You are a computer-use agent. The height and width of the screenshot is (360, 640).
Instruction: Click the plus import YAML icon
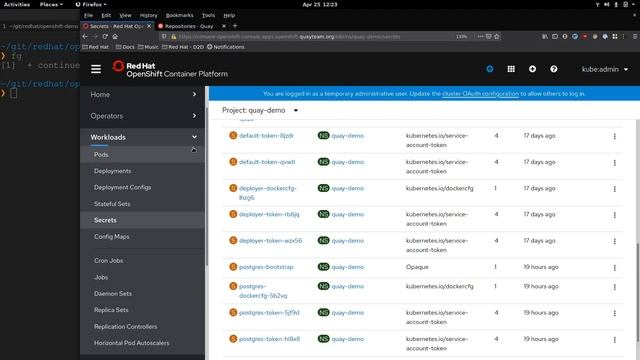point(532,69)
